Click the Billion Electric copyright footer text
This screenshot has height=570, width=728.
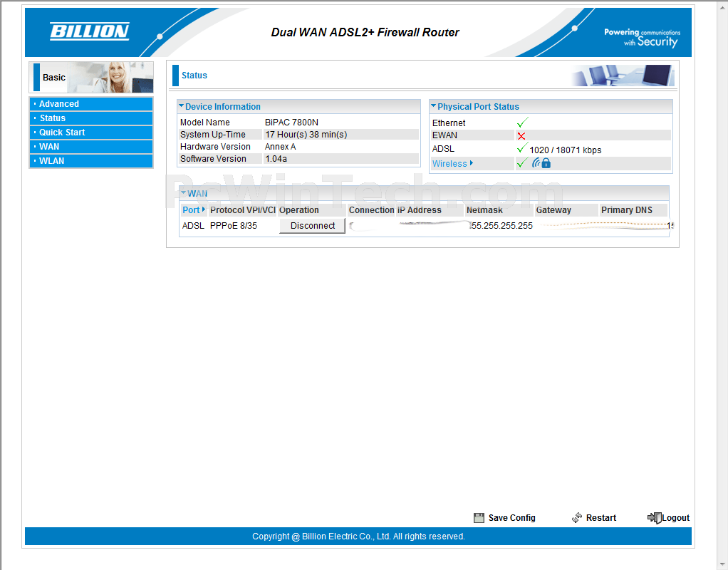coord(358,536)
